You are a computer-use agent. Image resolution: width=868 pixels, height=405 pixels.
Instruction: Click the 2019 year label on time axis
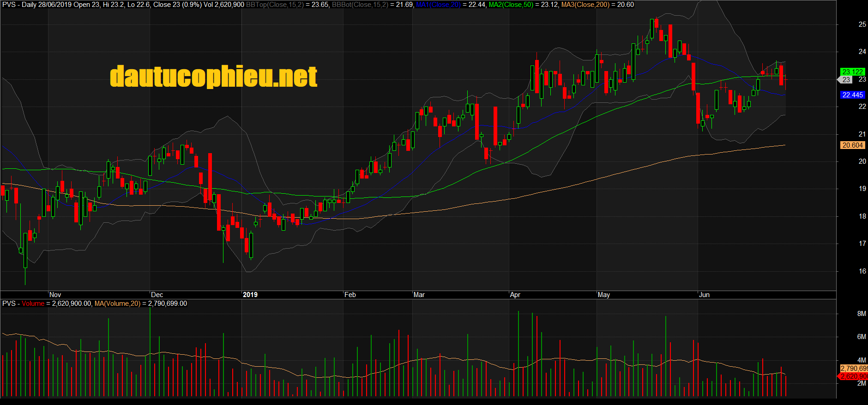(250, 295)
